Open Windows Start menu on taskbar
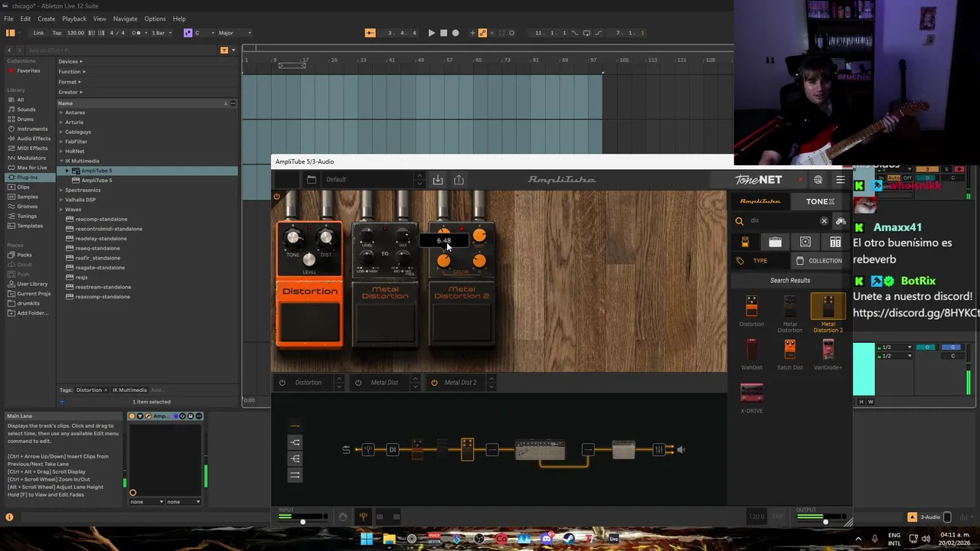This screenshot has height=551, width=980. click(367, 539)
